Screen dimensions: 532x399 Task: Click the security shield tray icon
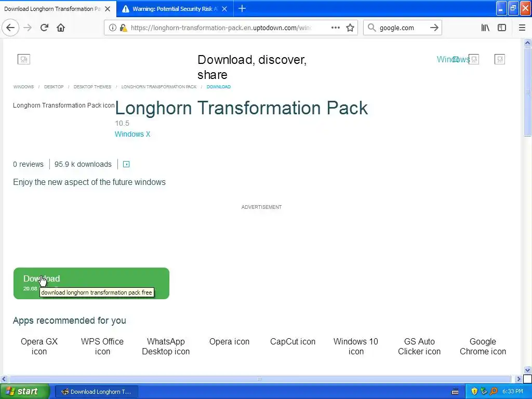pyautogui.click(x=474, y=392)
